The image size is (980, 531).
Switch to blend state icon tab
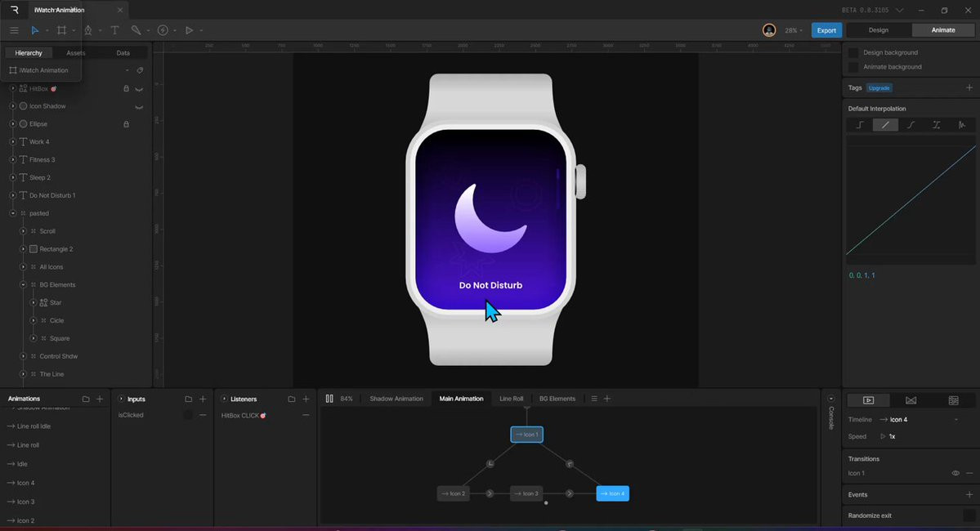(x=911, y=400)
